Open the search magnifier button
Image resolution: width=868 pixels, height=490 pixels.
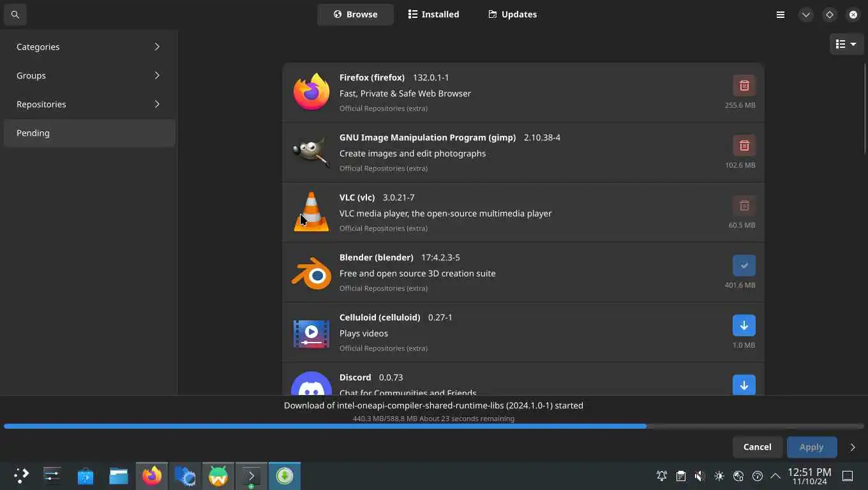click(x=15, y=14)
